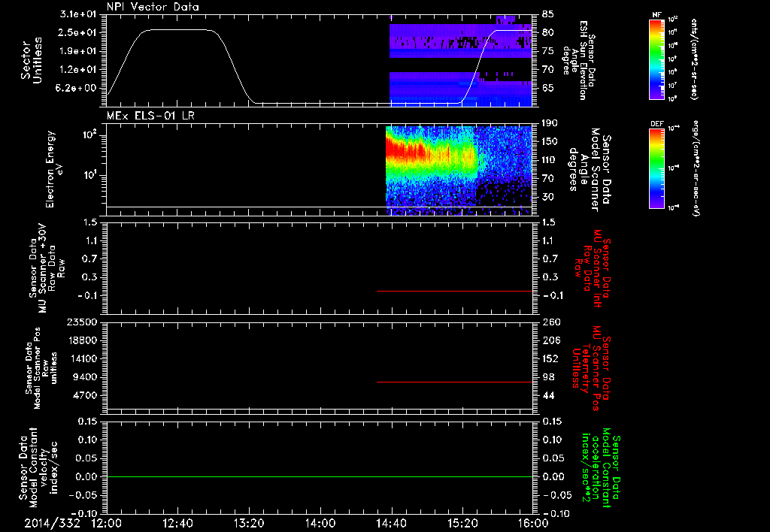Screen dimensions: 770x532
Task: Click the 'DEF' label above color bar
Action: tap(657, 124)
